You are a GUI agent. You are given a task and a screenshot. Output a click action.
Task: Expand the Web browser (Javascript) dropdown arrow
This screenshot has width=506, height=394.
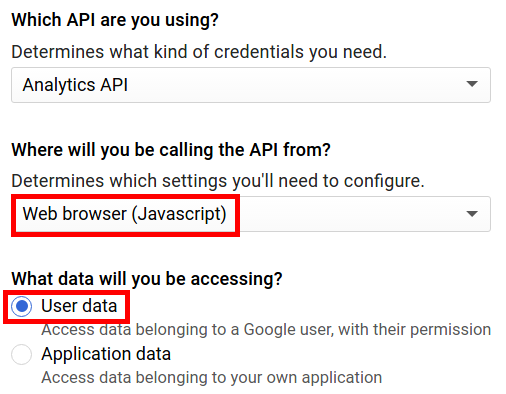472,213
